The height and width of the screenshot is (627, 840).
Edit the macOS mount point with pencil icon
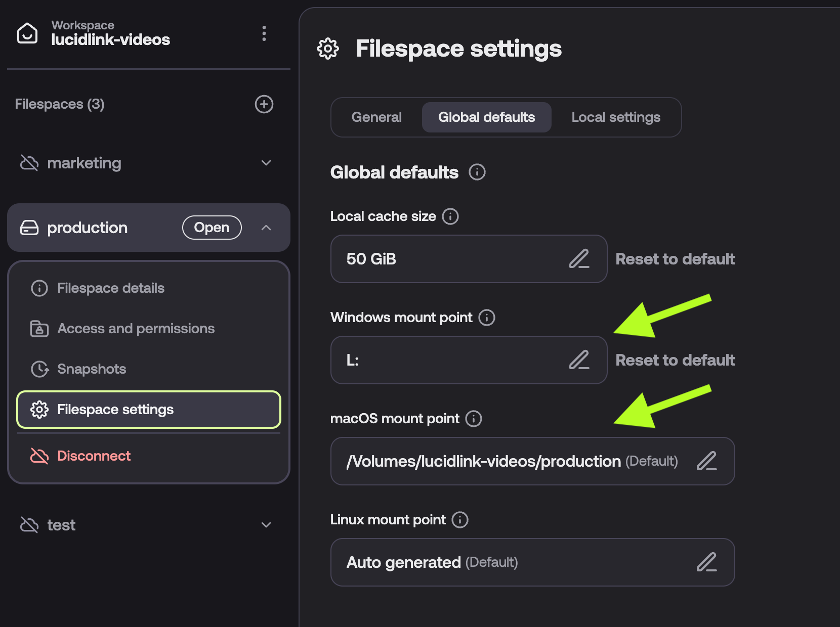(x=707, y=461)
